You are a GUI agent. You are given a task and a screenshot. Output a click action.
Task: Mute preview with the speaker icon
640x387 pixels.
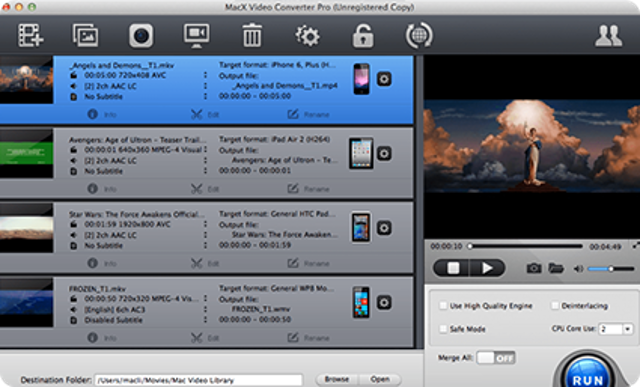coord(578,269)
